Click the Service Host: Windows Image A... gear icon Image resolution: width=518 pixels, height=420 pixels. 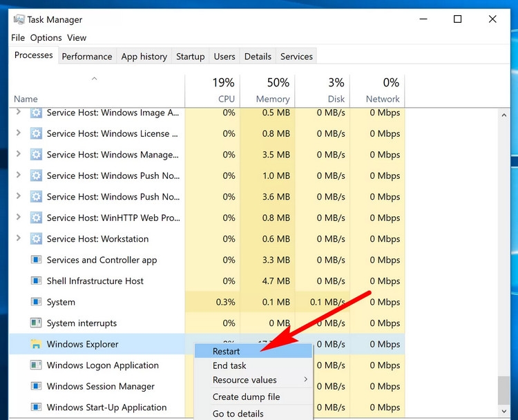(36, 113)
